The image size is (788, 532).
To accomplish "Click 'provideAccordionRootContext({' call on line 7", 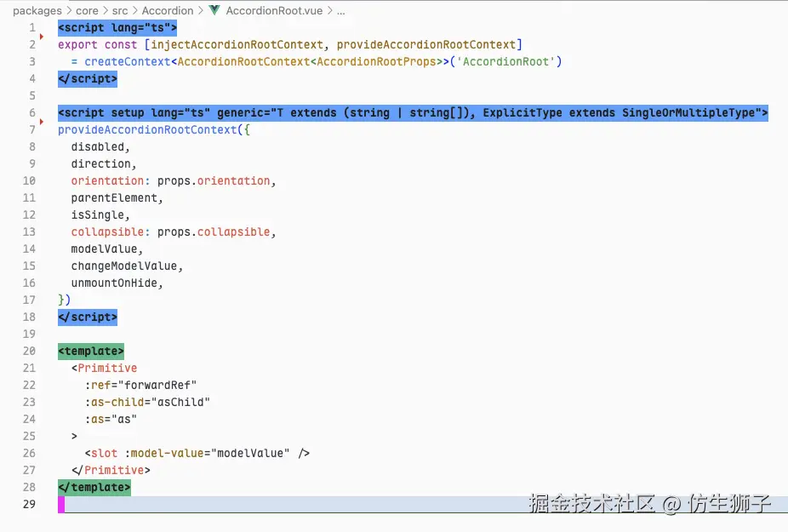I will click(x=154, y=129).
